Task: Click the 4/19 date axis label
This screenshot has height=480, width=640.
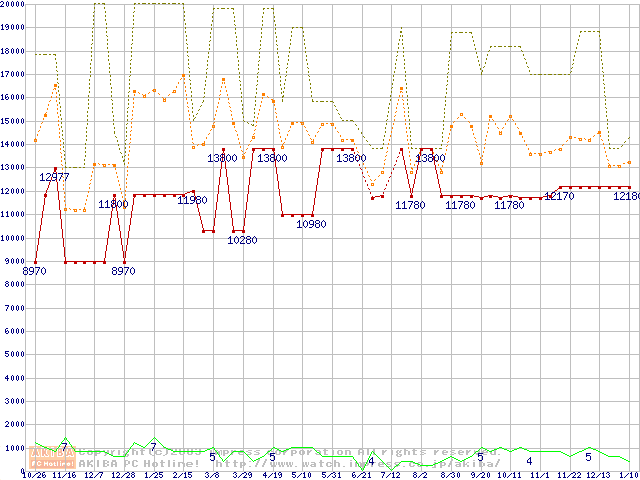Action: [271, 475]
